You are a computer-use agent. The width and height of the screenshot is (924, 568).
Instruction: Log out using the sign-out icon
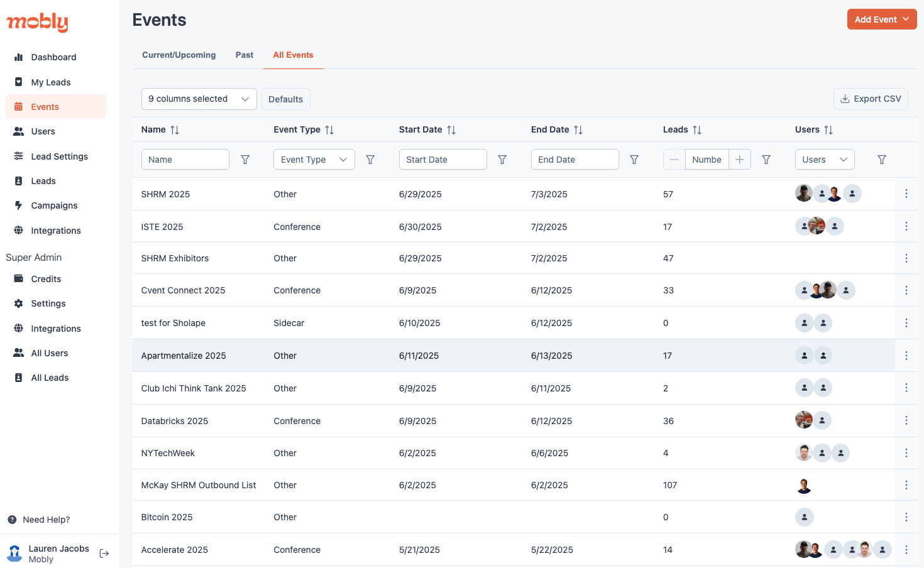tap(104, 554)
